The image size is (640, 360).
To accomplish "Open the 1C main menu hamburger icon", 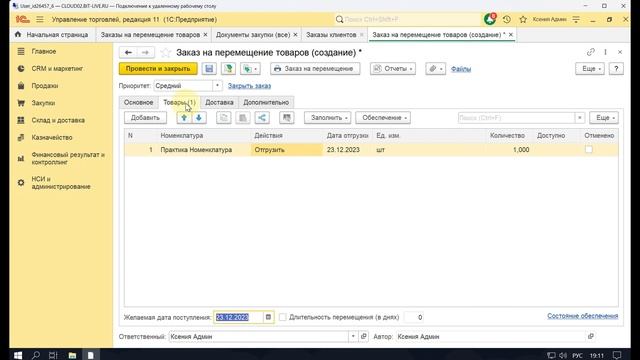I will tap(40, 19).
